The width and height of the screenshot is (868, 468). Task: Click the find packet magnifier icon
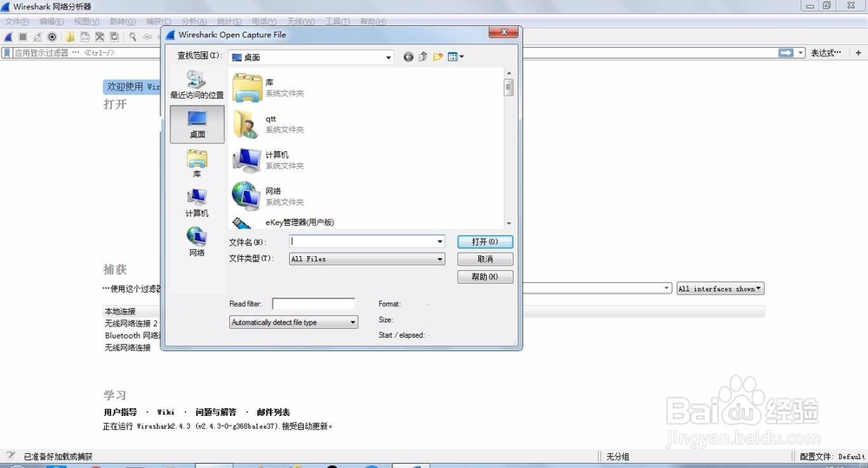[133, 37]
